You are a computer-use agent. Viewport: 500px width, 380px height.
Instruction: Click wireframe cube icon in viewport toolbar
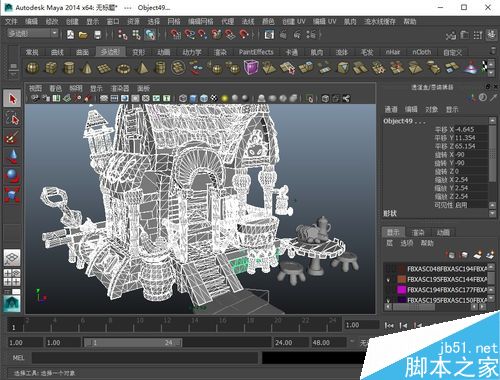(x=183, y=98)
